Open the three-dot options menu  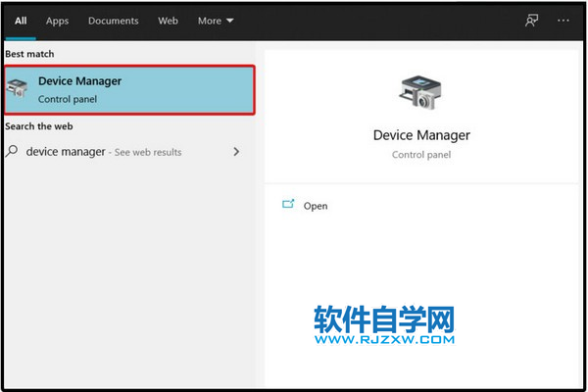point(563,21)
